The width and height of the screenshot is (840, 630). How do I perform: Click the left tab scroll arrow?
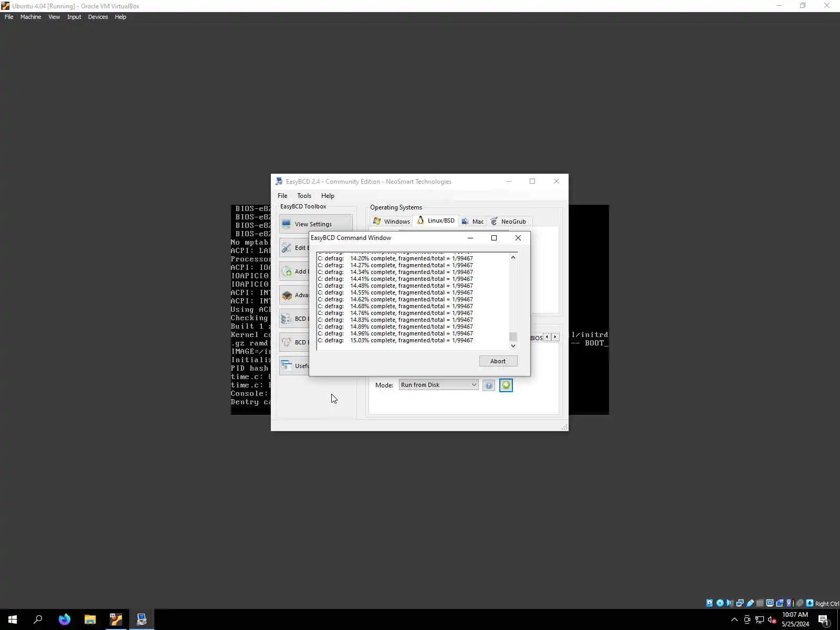[547, 337]
